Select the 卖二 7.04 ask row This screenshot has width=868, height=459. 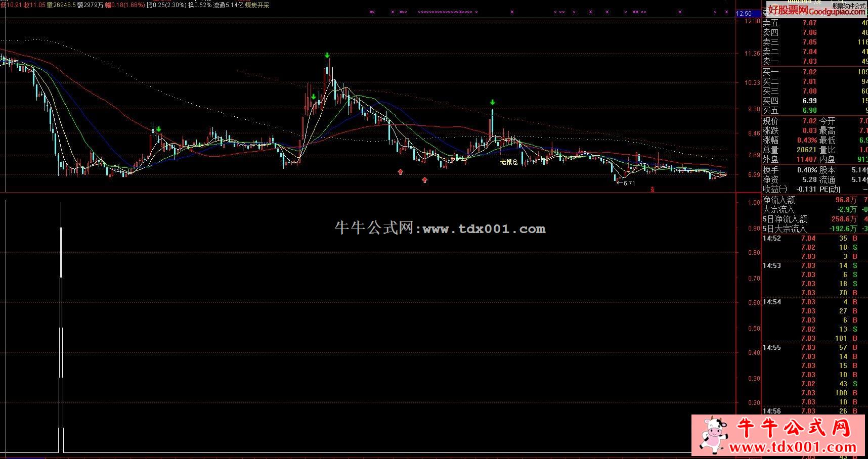(x=815, y=52)
